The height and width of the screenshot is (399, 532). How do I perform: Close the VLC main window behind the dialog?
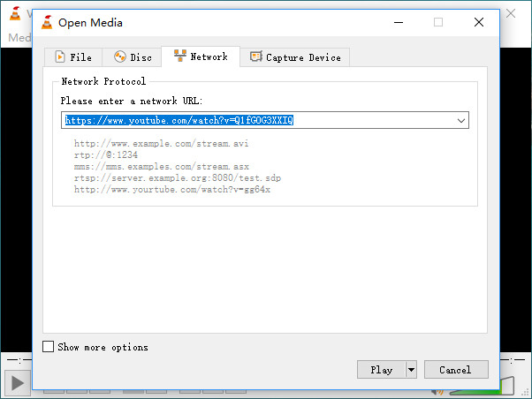511,13
